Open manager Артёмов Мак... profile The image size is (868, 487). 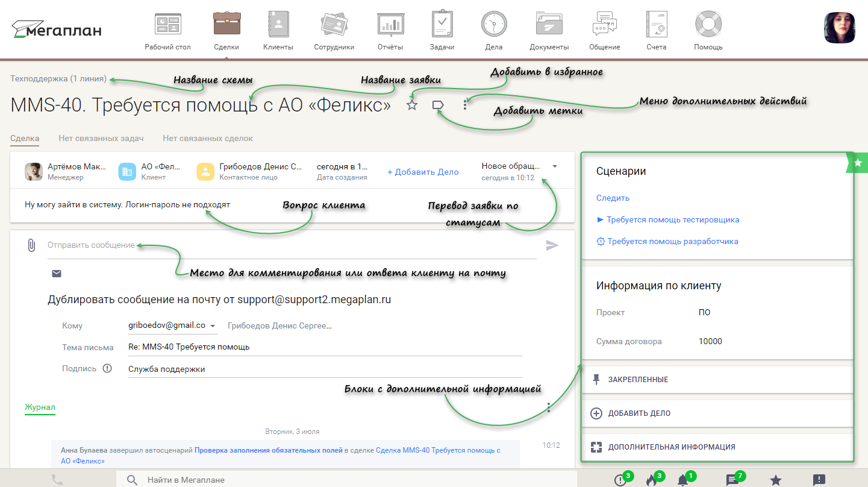pos(65,171)
